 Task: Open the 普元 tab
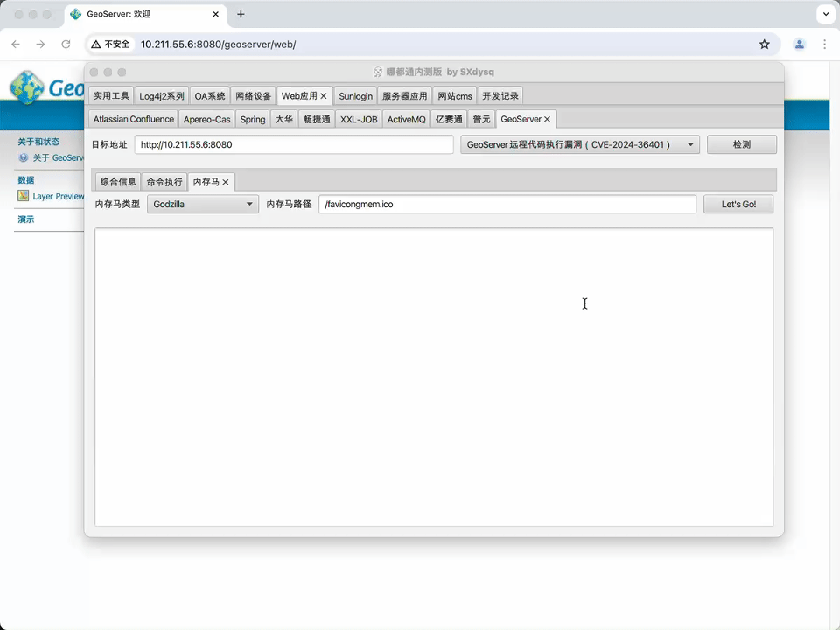click(481, 119)
